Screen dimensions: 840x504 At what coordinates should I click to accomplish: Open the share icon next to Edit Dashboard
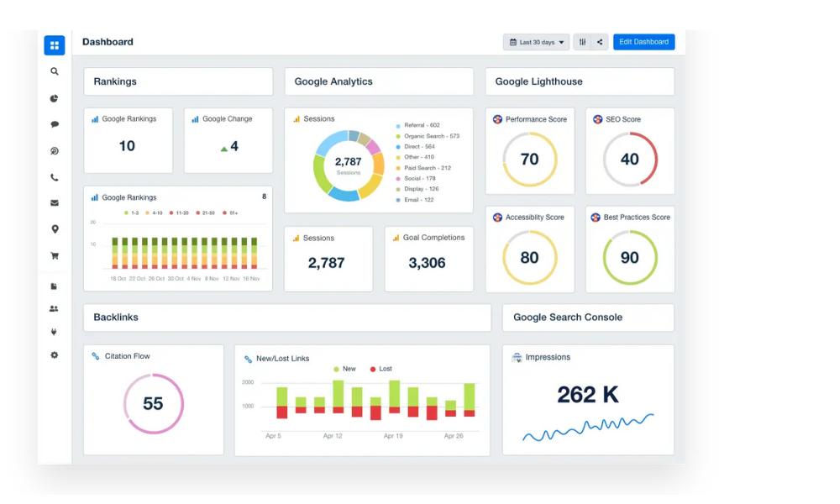click(600, 41)
